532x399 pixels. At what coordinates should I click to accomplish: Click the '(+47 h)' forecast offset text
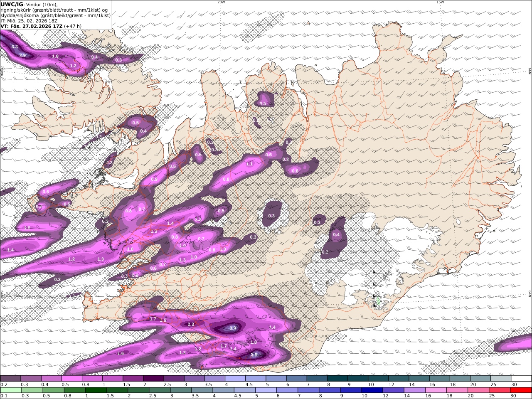[x=73, y=26]
